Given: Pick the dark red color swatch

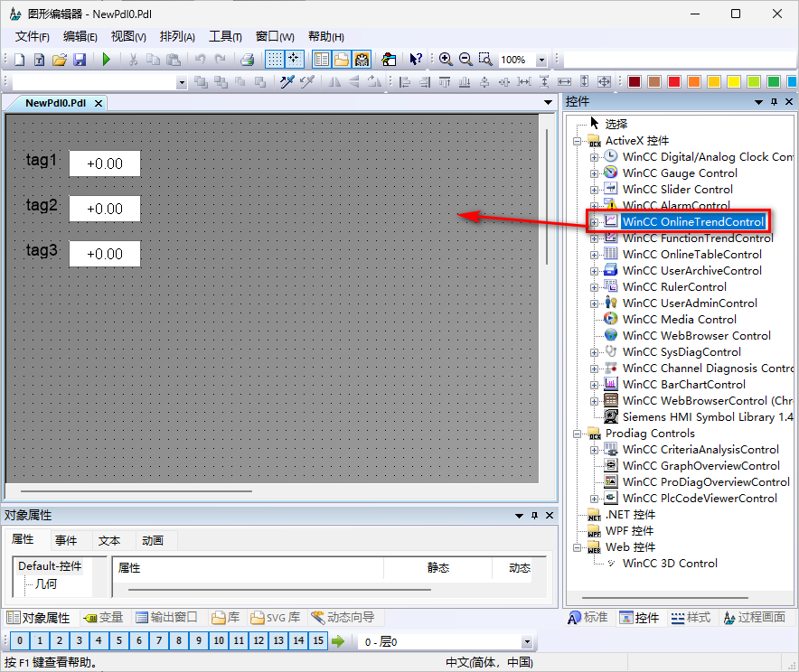Looking at the screenshot, I should (x=634, y=82).
